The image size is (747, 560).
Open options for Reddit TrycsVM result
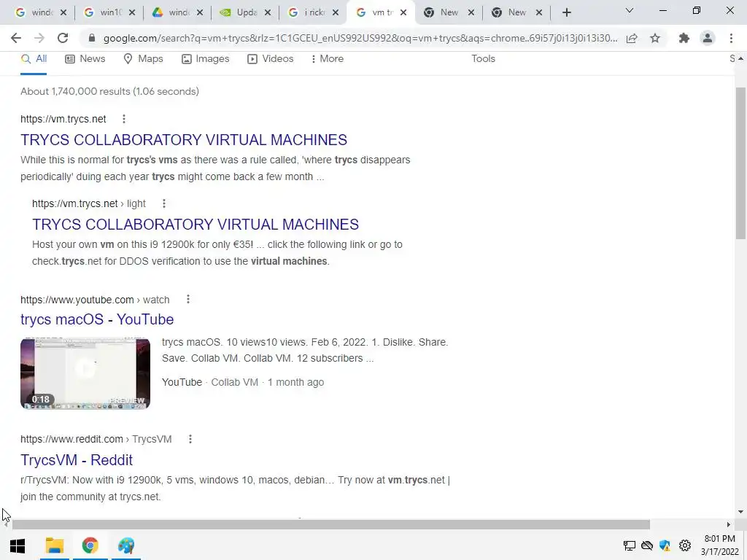(x=190, y=439)
